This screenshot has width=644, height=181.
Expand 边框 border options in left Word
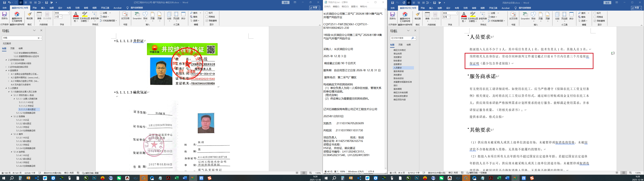pos(110,13)
